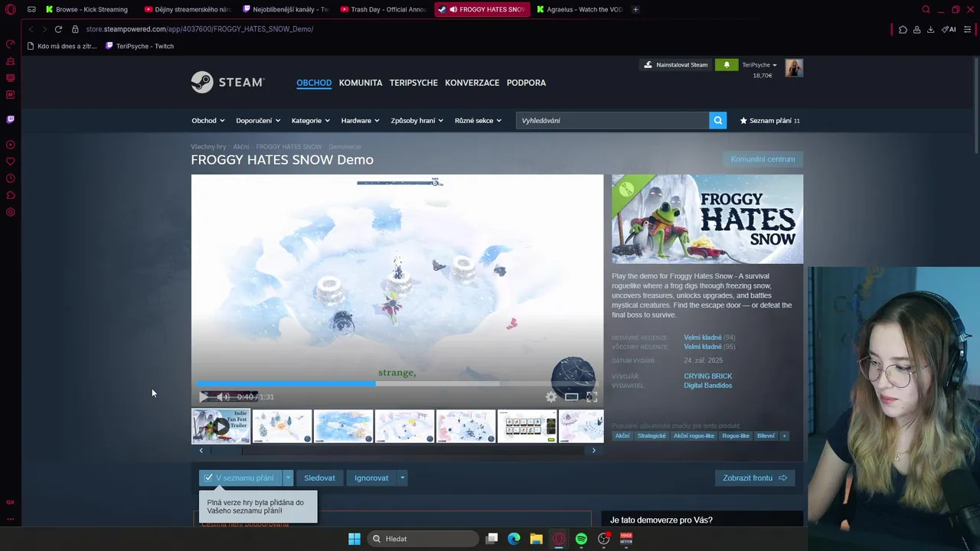The image size is (980, 551).
Task: Switch to the Trash Day YouTube tab
Action: 383,9
